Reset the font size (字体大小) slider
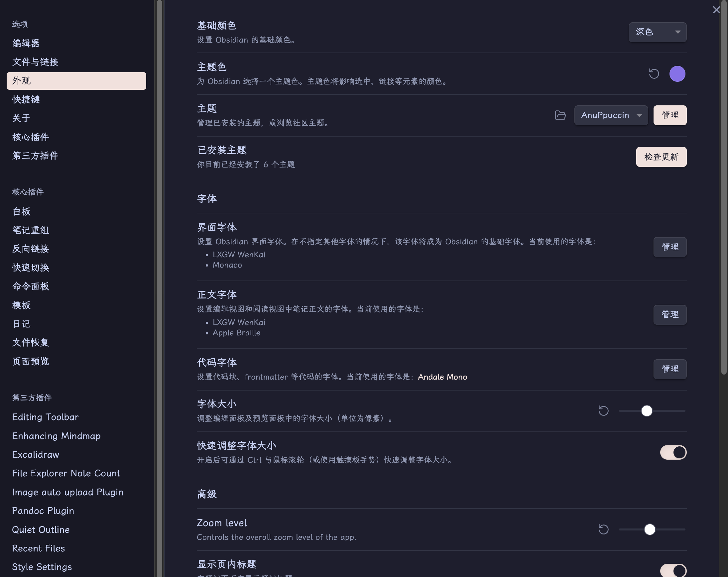The height and width of the screenshot is (577, 728). point(603,410)
